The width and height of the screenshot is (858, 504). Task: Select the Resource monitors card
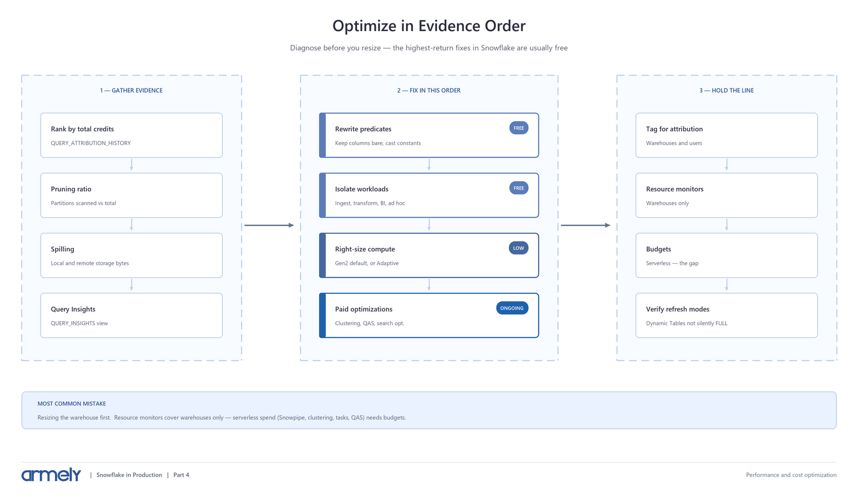click(727, 195)
